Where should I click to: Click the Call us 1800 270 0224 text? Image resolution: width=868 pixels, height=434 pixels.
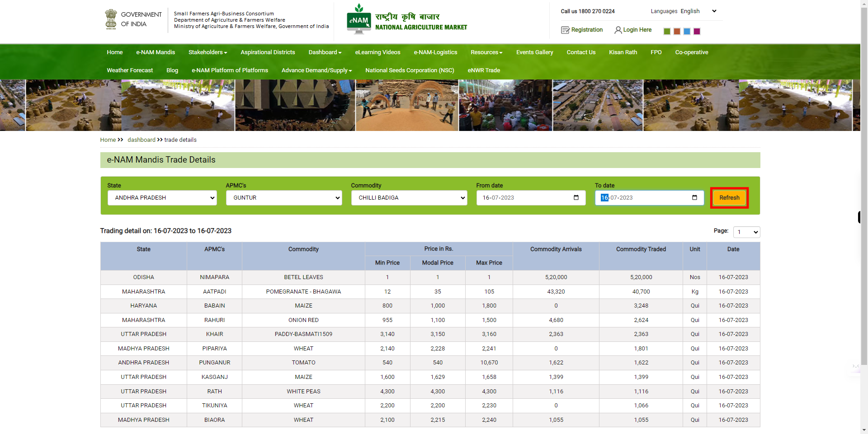point(588,11)
